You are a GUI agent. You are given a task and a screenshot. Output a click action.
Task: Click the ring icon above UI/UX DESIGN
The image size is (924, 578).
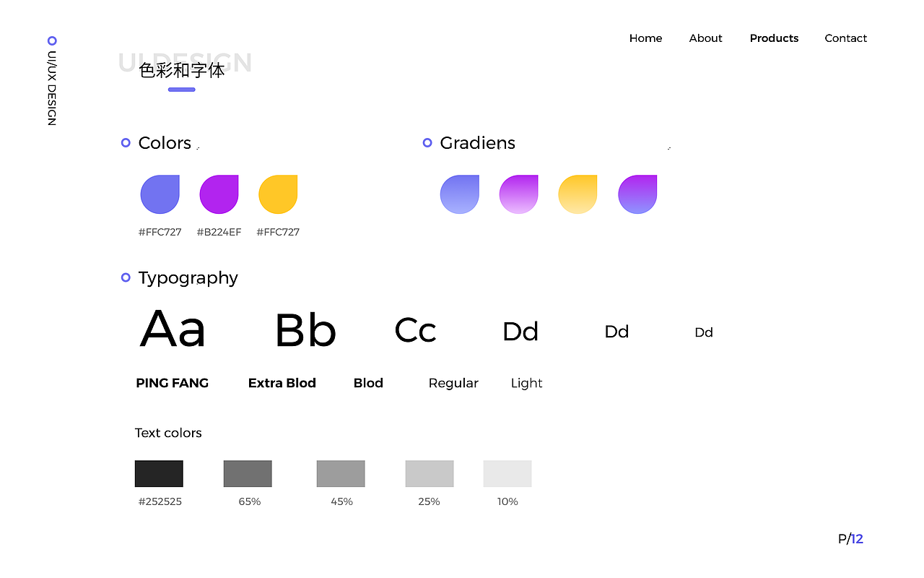click(x=52, y=40)
